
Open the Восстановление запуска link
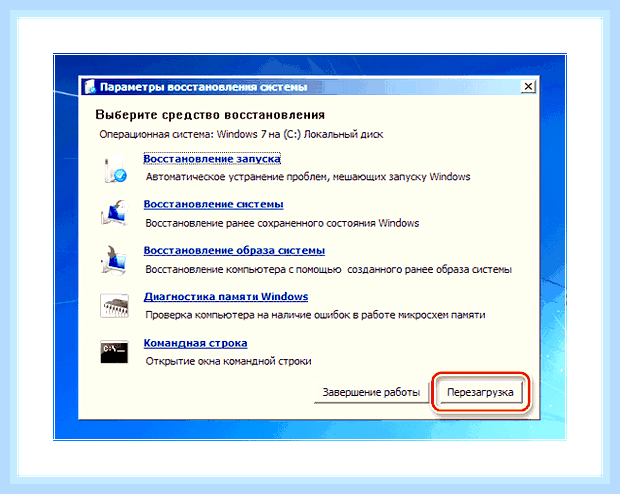click(212, 159)
